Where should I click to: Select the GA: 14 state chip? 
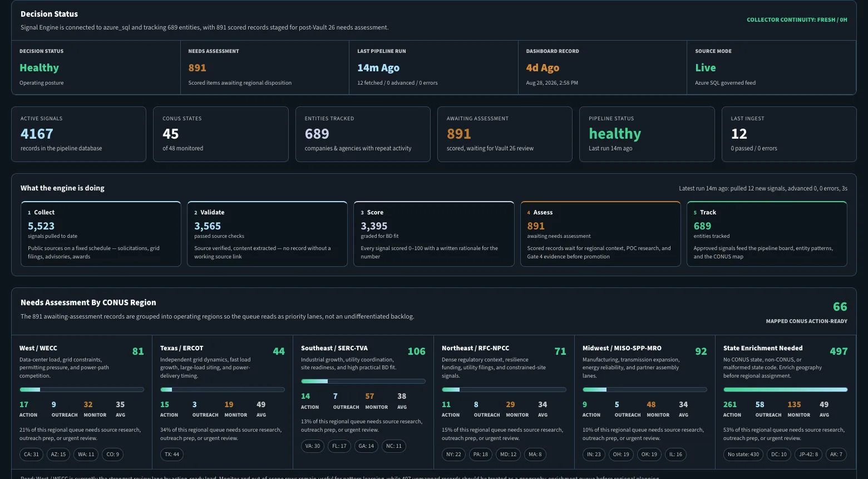click(366, 446)
